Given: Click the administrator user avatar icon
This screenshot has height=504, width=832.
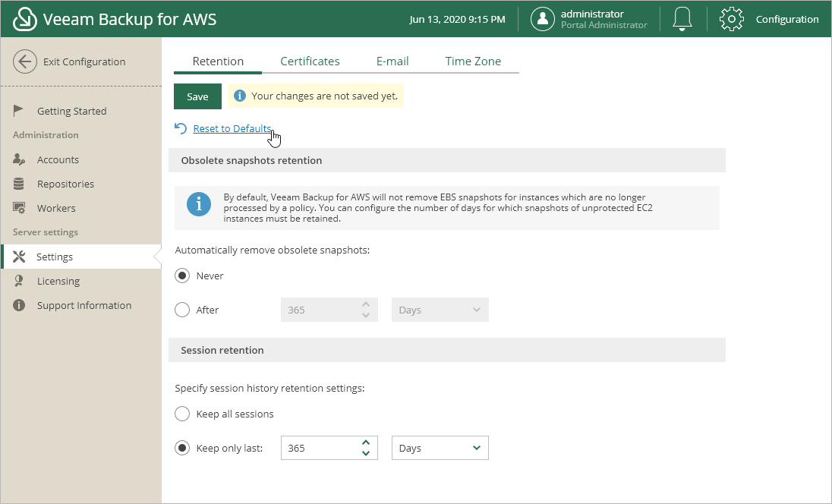Looking at the screenshot, I should pos(542,19).
